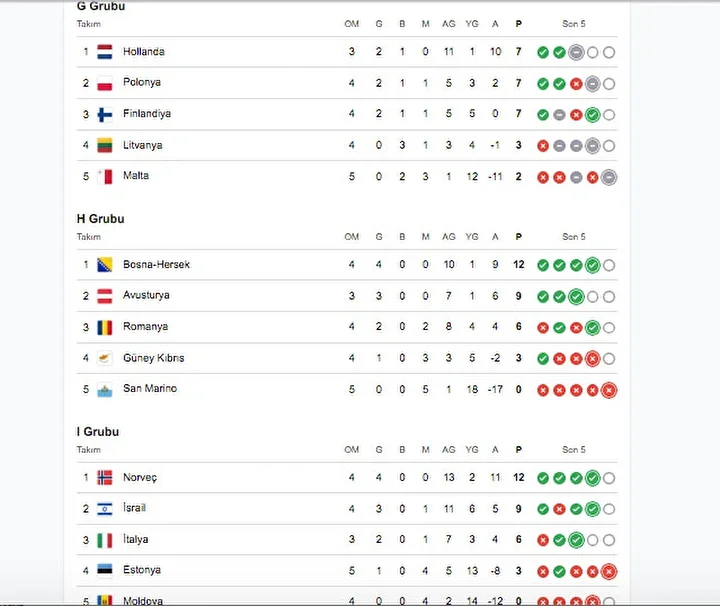The height and width of the screenshot is (606, 720).
Task: Click the Romanya flag icon
Action: (x=105, y=327)
